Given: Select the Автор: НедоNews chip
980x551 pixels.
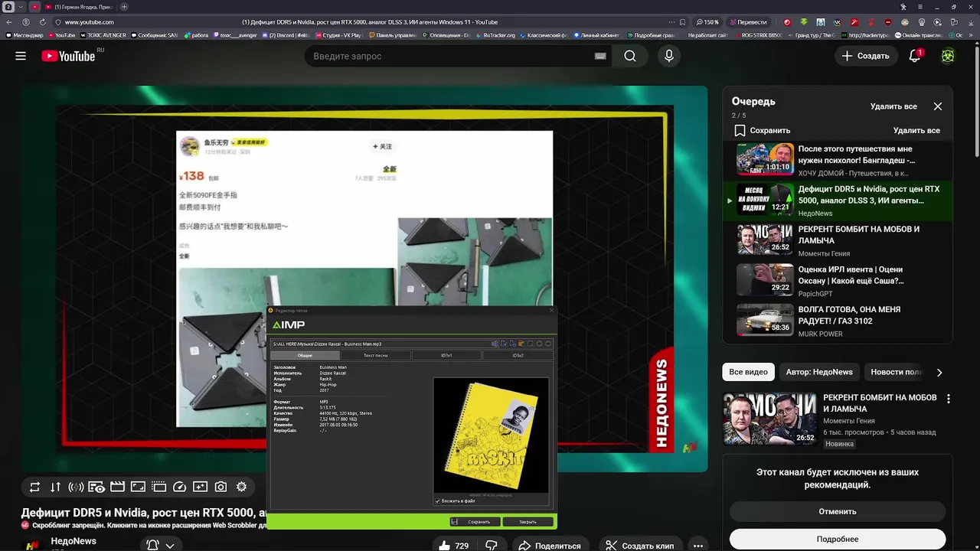Looking at the screenshot, I should point(818,372).
